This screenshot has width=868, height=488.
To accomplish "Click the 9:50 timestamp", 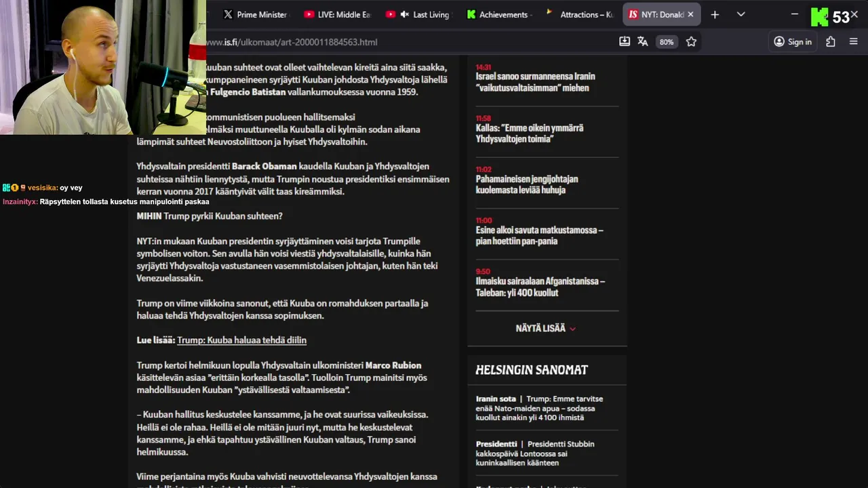I will pos(482,272).
